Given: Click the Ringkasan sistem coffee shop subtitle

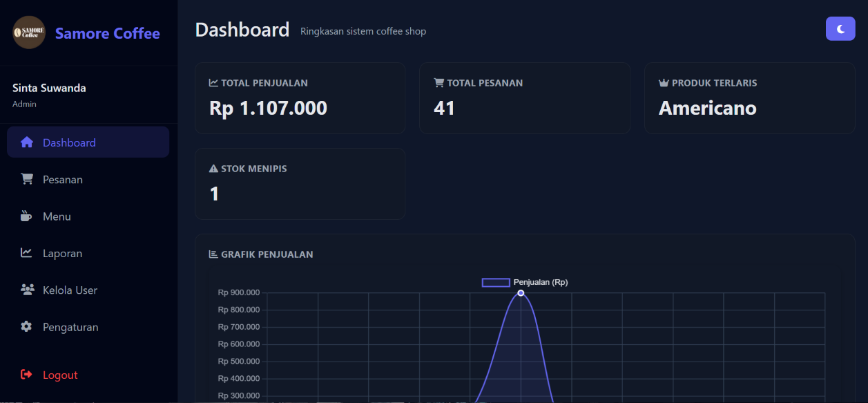Looking at the screenshot, I should tap(363, 31).
